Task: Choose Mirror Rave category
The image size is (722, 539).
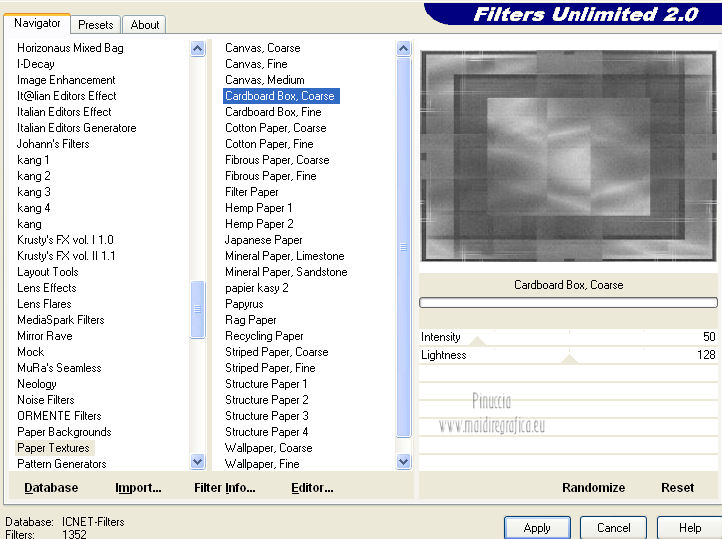Action: [44, 336]
